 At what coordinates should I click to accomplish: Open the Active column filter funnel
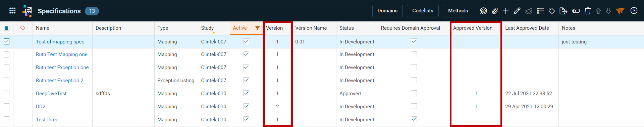(x=258, y=28)
